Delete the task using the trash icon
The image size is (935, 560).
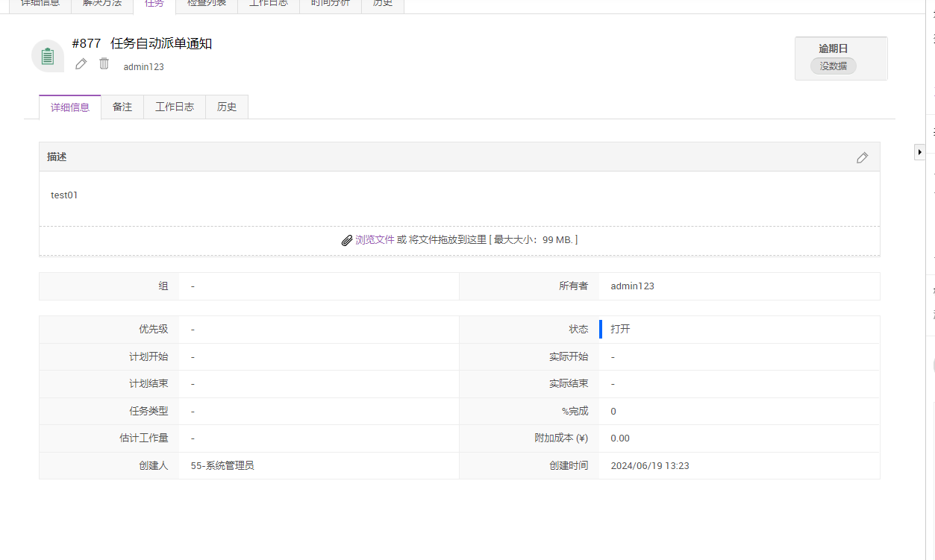(x=104, y=64)
